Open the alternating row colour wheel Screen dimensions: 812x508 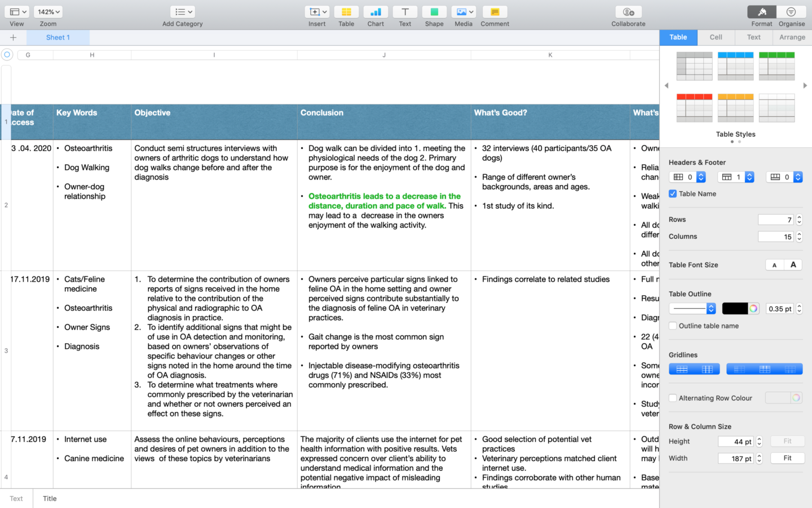tap(796, 398)
